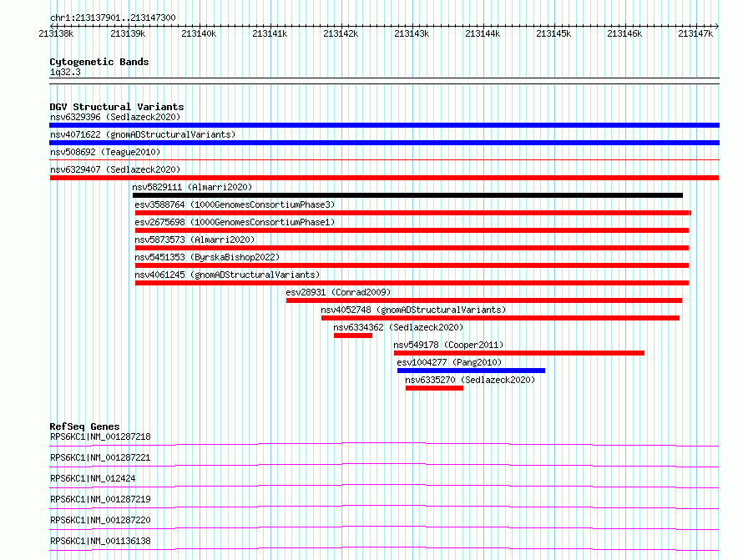Select the nsv549178 (Cooper2011) red bar

coord(519,353)
